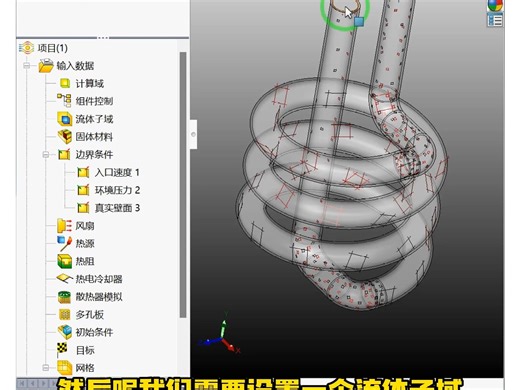Click the 多孔板 perforated plate icon
520x390 pixels.
(64, 314)
